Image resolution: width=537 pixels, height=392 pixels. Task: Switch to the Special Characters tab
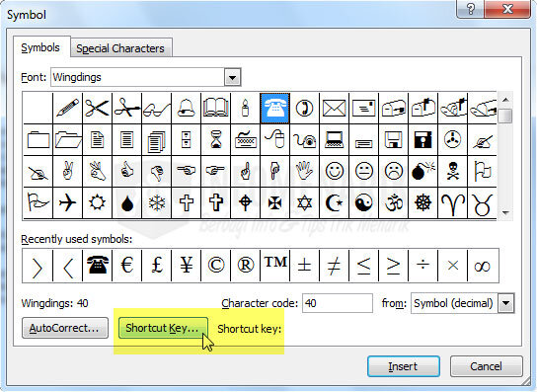click(x=120, y=48)
